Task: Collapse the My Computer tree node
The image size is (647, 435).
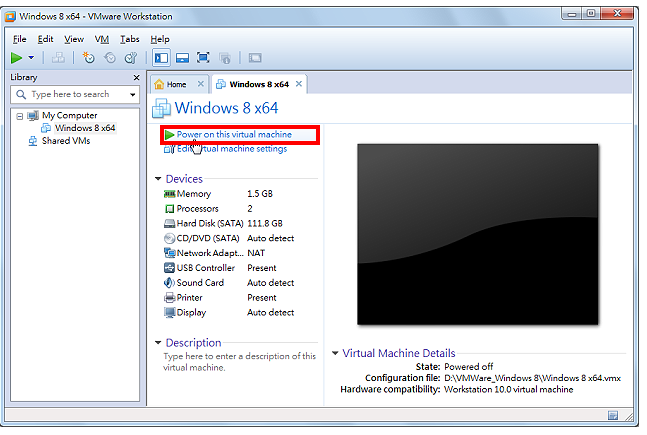Action: pos(19,116)
